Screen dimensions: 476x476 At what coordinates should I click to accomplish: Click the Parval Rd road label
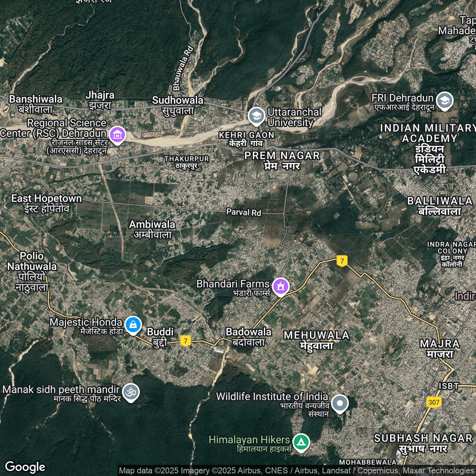pyautogui.click(x=244, y=212)
